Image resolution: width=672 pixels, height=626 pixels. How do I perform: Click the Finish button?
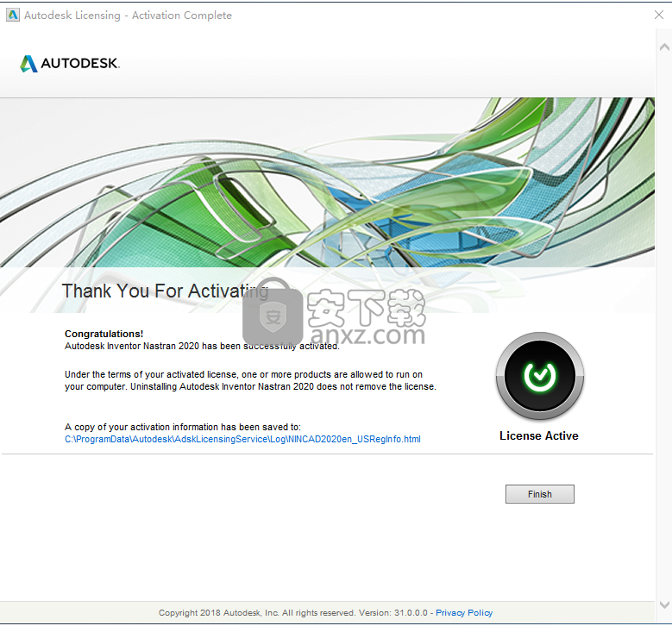pos(539,494)
